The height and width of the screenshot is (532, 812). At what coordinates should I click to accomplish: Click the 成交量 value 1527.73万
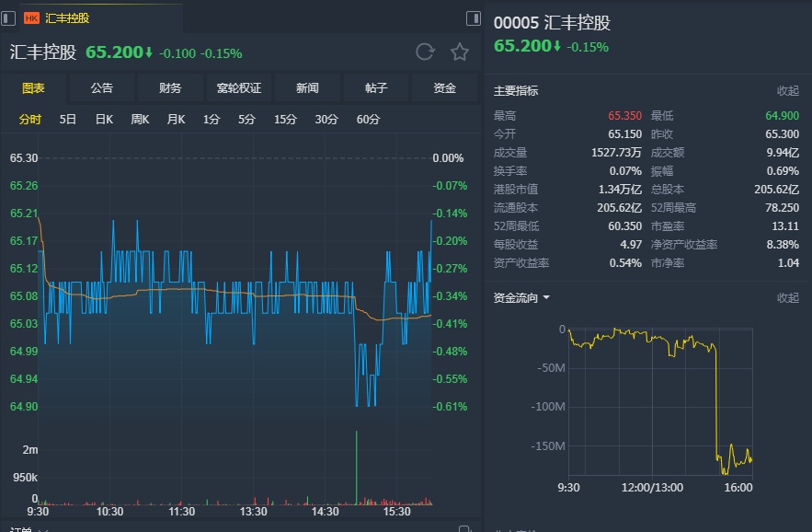click(x=616, y=153)
